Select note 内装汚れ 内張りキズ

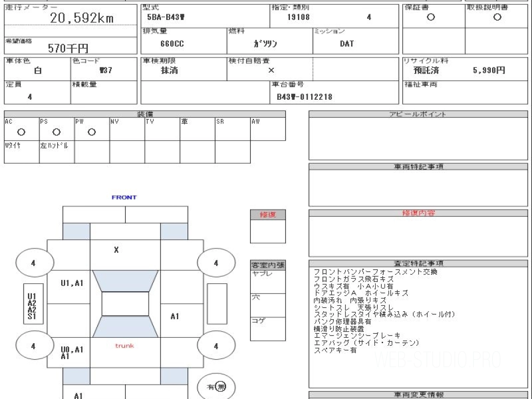350,300
